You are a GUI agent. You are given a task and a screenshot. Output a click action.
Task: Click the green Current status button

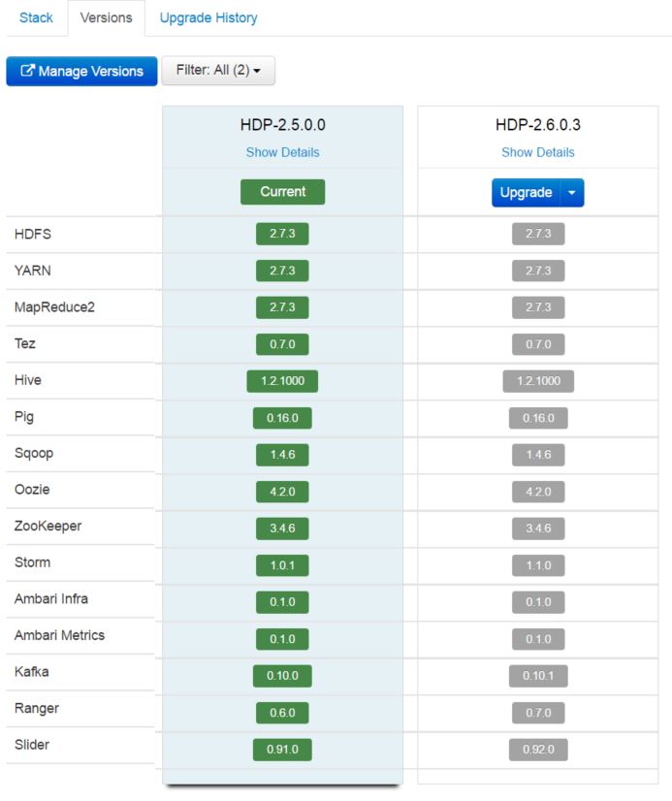pos(282,192)
